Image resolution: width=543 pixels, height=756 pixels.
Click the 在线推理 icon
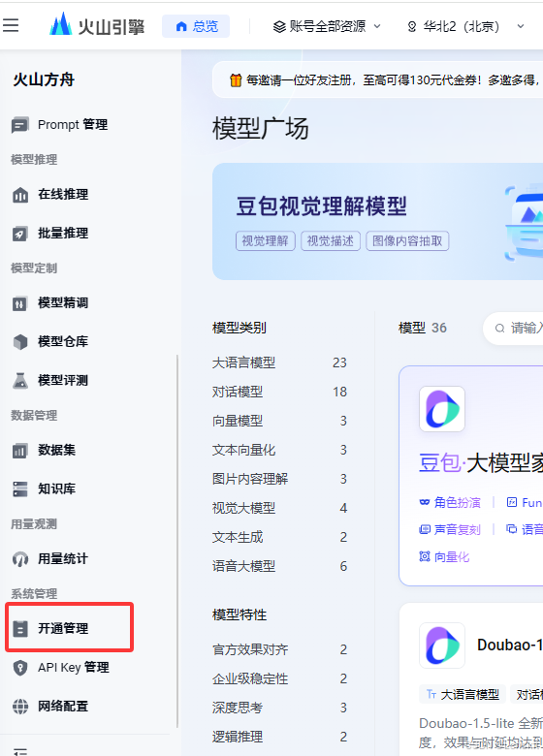coord(19,195)
